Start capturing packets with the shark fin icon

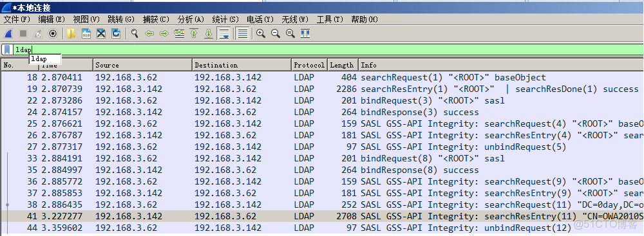8,33
